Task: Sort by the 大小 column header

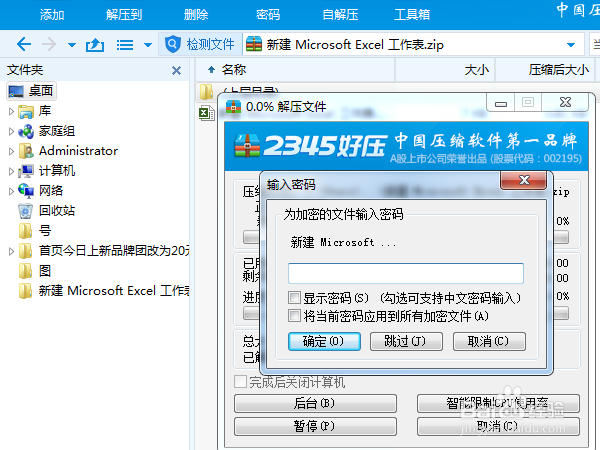Action: [x=477, y=70]
